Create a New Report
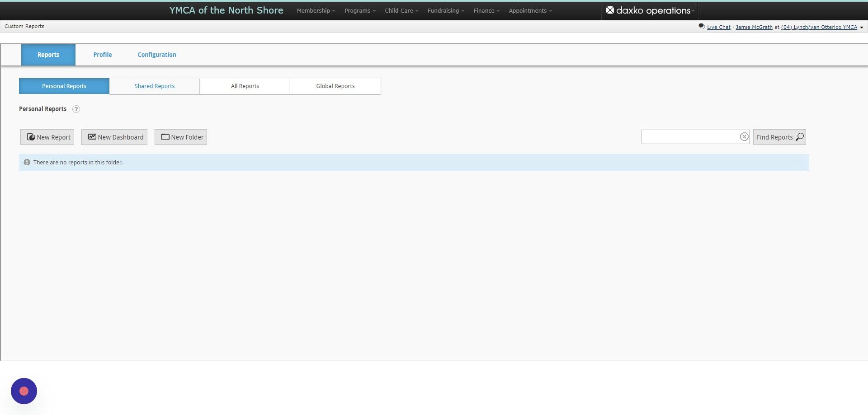Viewport: 868px width, 415px height. click(x=47, y=137)
